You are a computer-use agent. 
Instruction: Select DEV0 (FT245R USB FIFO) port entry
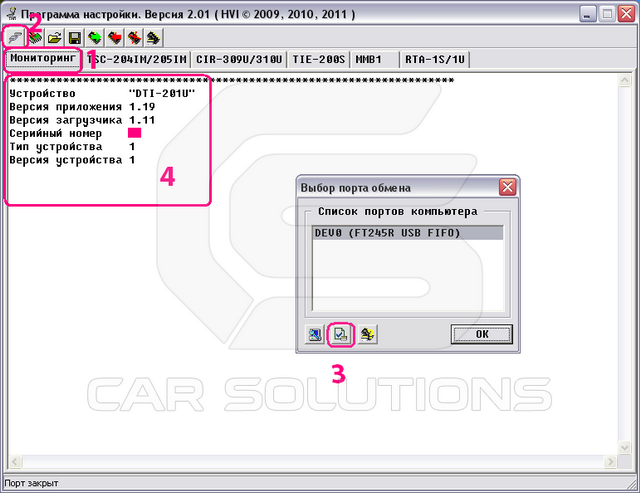tap(407, 233)
